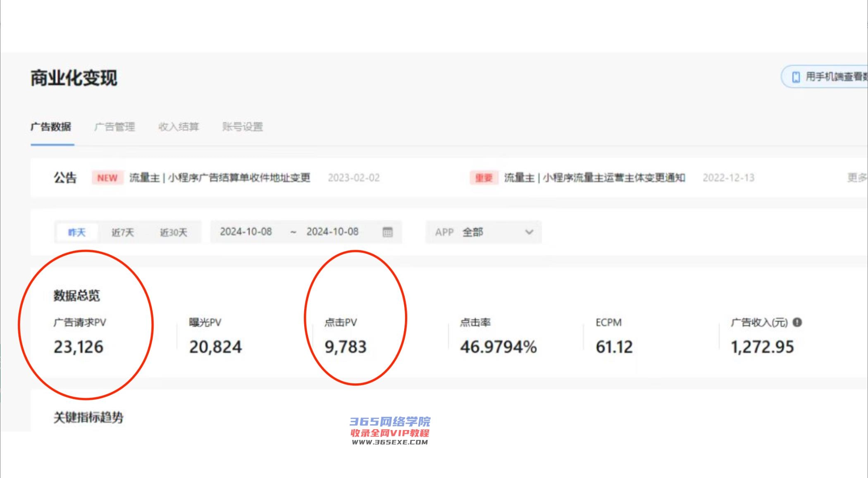This screenshot has width=868, height=478.
Task: Select the 昨天 time range option
Action: click(x=77, y=232)
